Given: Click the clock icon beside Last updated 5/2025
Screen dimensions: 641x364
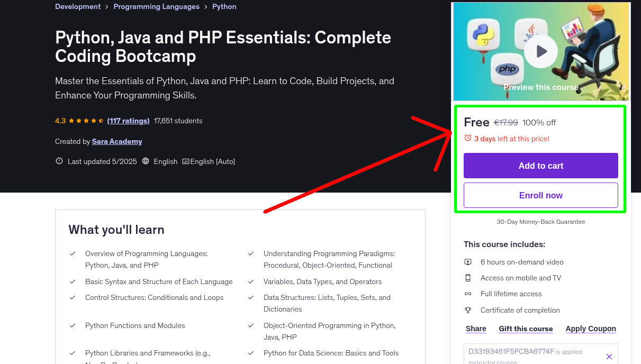Looking at the screenshot, I should [x=59, y=161].
